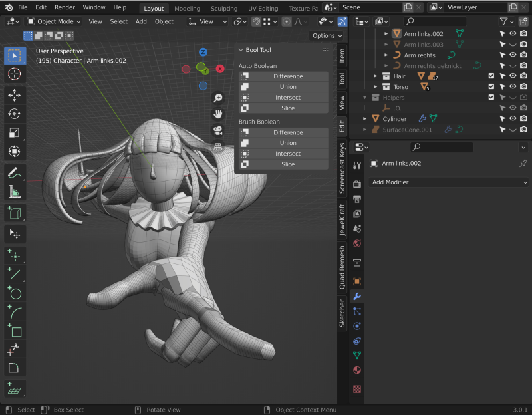The height and width of the screenshot is (415, 532).
Task: Toggle the camera view icon
Action: click(x=218, y=130)
